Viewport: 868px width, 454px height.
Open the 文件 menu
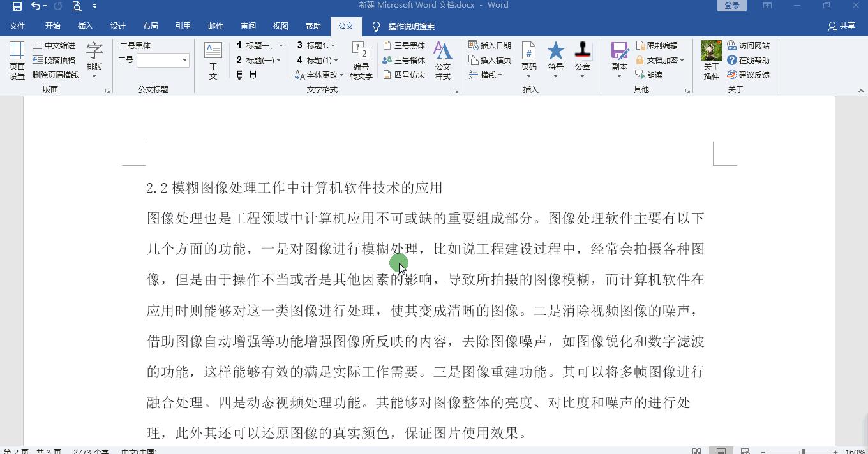(17, 26)
